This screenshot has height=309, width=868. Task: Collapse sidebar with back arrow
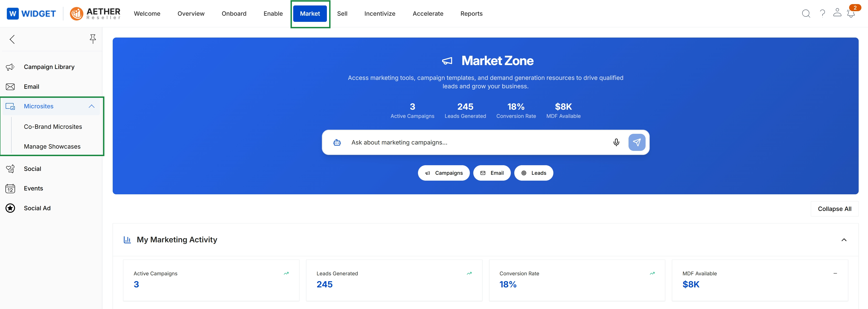click(12, 39)
